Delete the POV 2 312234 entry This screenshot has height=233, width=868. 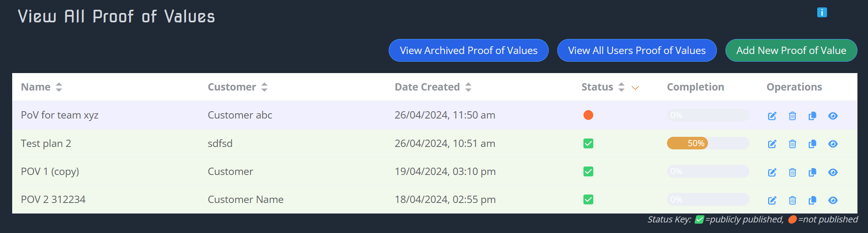792,200
